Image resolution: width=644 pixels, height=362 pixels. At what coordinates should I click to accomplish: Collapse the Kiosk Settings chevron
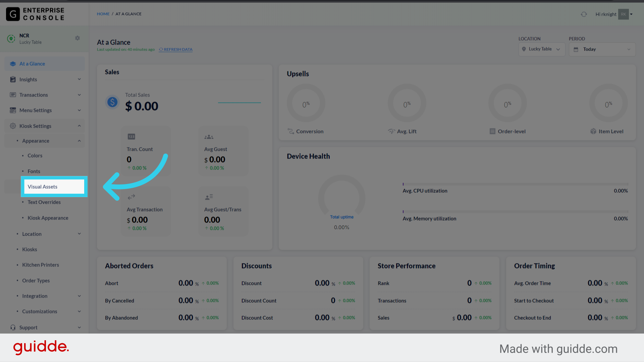[79, 126]
